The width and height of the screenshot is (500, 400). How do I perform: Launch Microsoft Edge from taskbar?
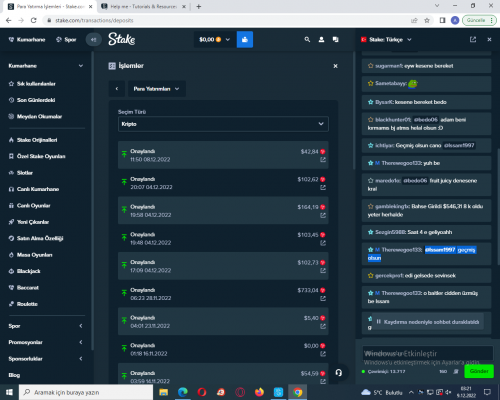click(x=183, y=392)
